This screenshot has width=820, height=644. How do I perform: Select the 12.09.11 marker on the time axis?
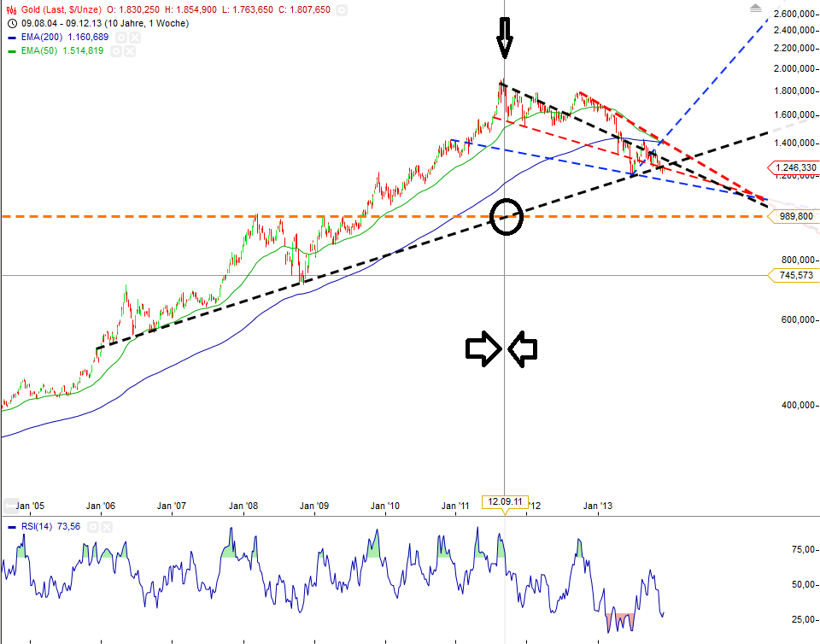click(x=507, y=502)
